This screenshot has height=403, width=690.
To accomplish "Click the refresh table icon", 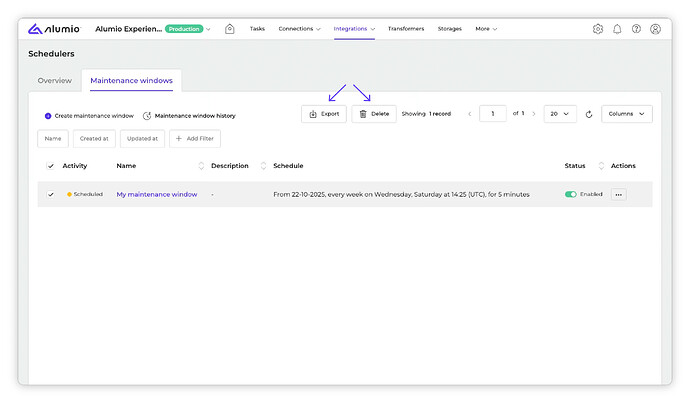I will click(x=589, y=114).
